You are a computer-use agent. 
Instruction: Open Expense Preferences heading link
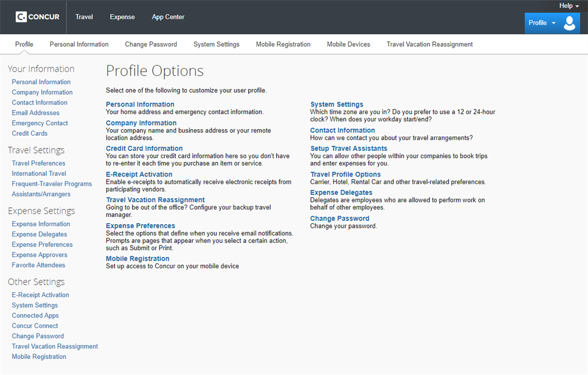[x=140, y=226]
